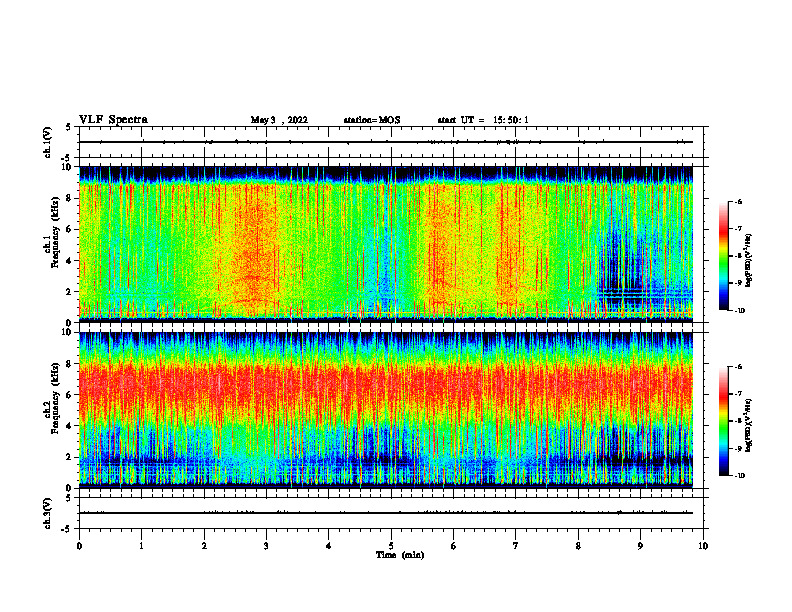Click the "10" tick label on the time axis

(x=703, y=546)
